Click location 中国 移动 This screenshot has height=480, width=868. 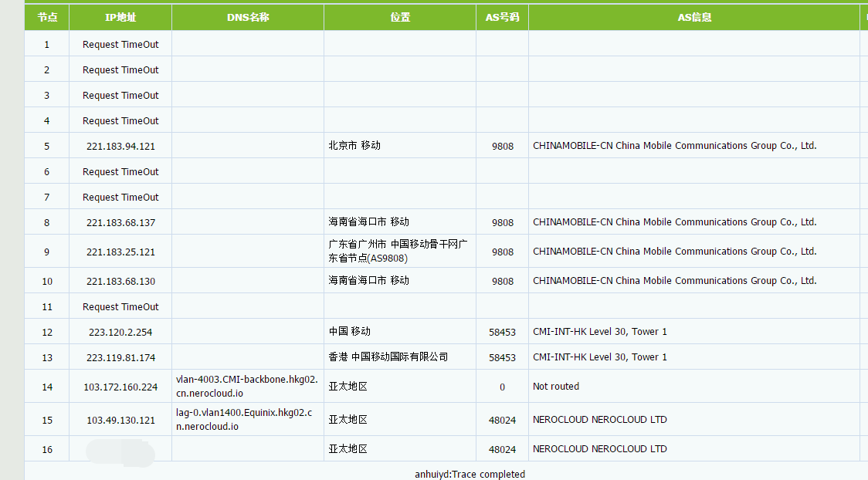pyautogui.click(x=349, y=331)
